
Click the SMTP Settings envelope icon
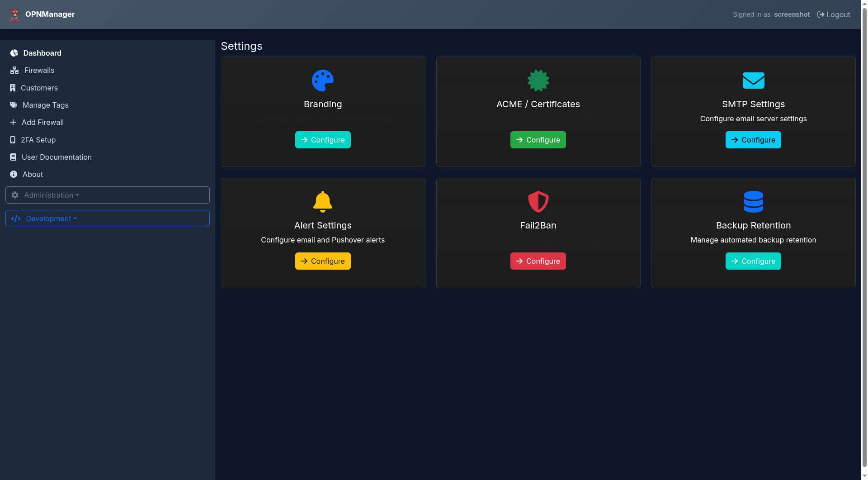753,81
